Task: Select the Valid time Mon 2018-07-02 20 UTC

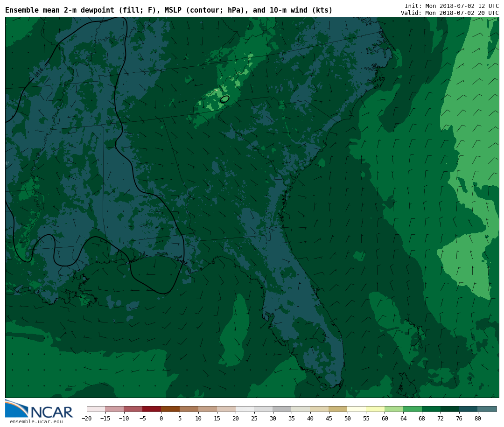Action: point(450,13)
